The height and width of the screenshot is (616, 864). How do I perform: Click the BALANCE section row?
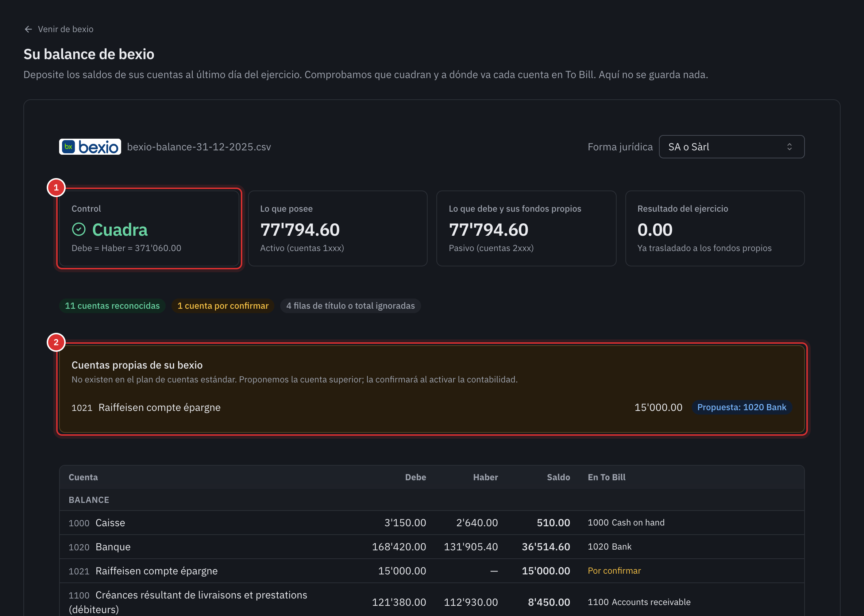(x=432, y=500)
